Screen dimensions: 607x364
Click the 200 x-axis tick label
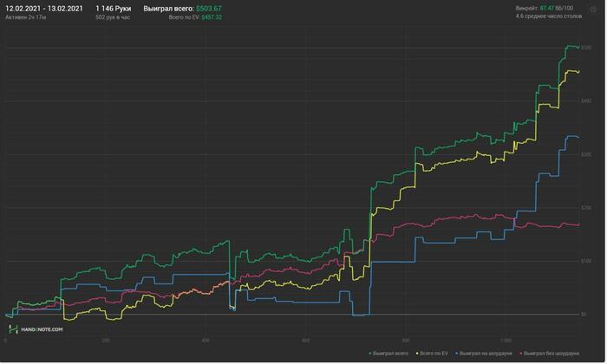coord(106,341)
